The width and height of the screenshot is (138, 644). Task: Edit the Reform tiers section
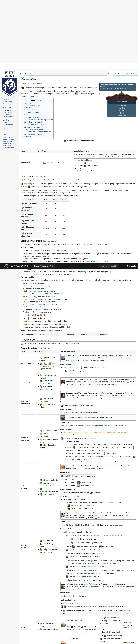click(x=38, y=340)
